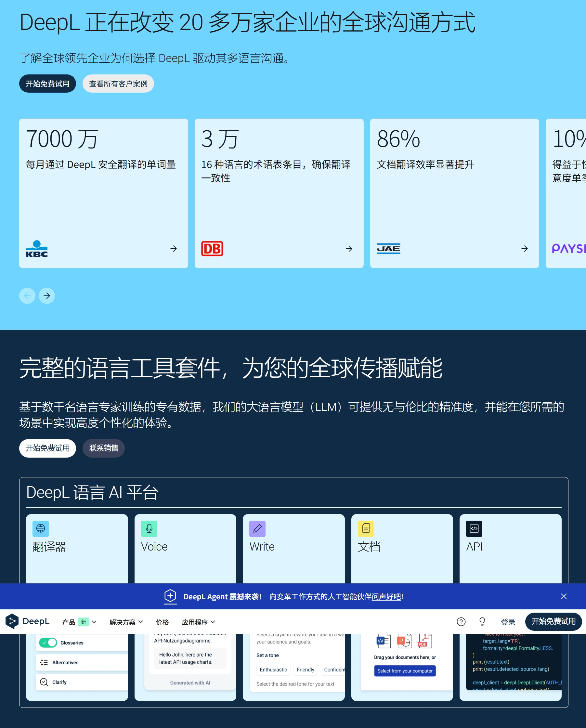Viewport: 586px width, 728px height.
Task: Click the Write pencil icon
Action: [x=257, y=528]
